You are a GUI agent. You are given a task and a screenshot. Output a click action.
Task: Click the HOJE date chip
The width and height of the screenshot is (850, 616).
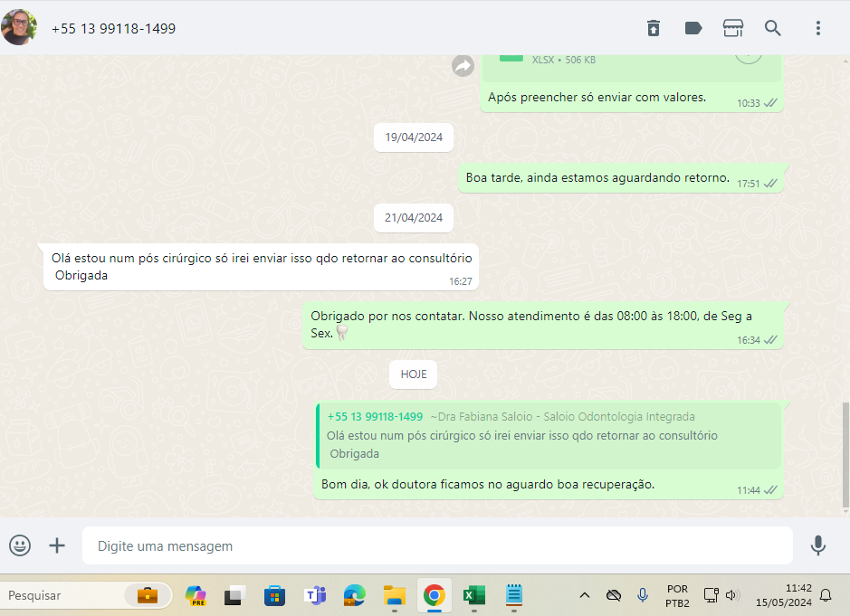coord(413,374)
